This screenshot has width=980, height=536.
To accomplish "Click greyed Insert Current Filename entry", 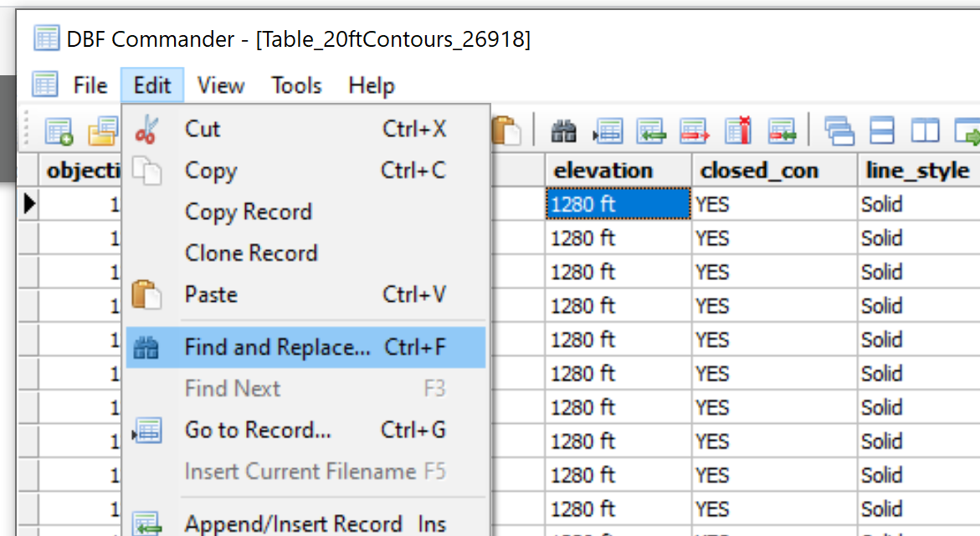I will 305,471.
